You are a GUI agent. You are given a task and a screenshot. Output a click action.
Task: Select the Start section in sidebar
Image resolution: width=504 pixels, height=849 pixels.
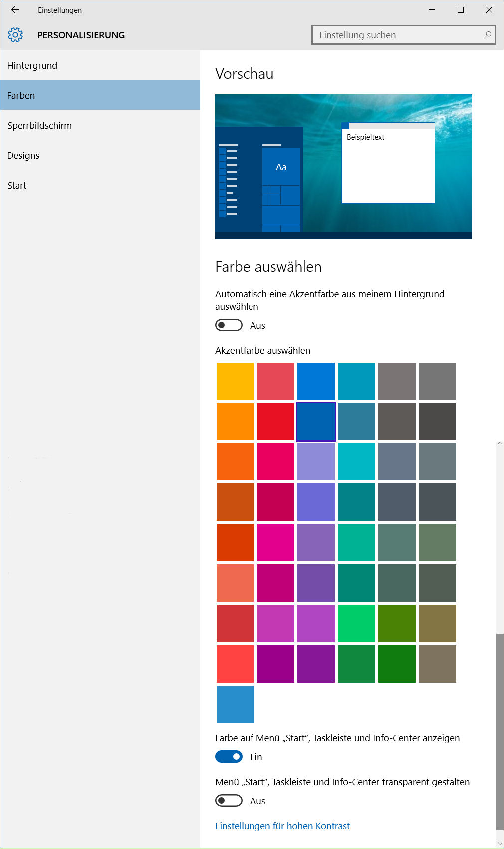point(17,185)
